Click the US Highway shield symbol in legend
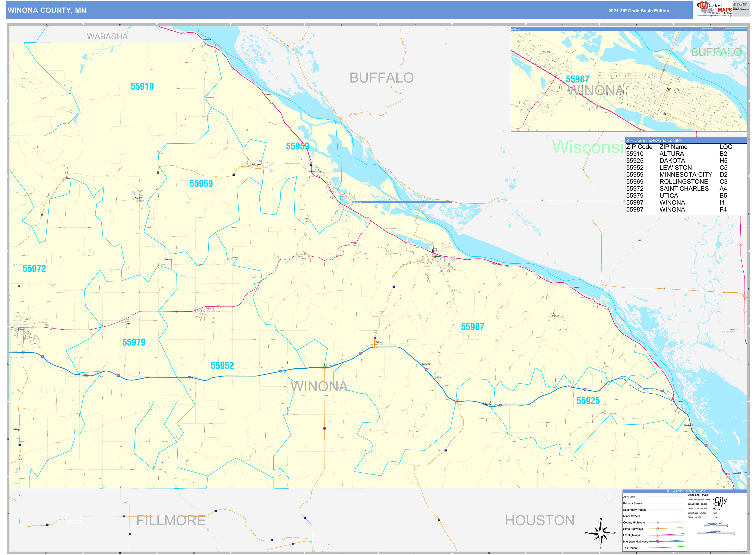This screenshot has height=555, width=756. pos(658,535)
